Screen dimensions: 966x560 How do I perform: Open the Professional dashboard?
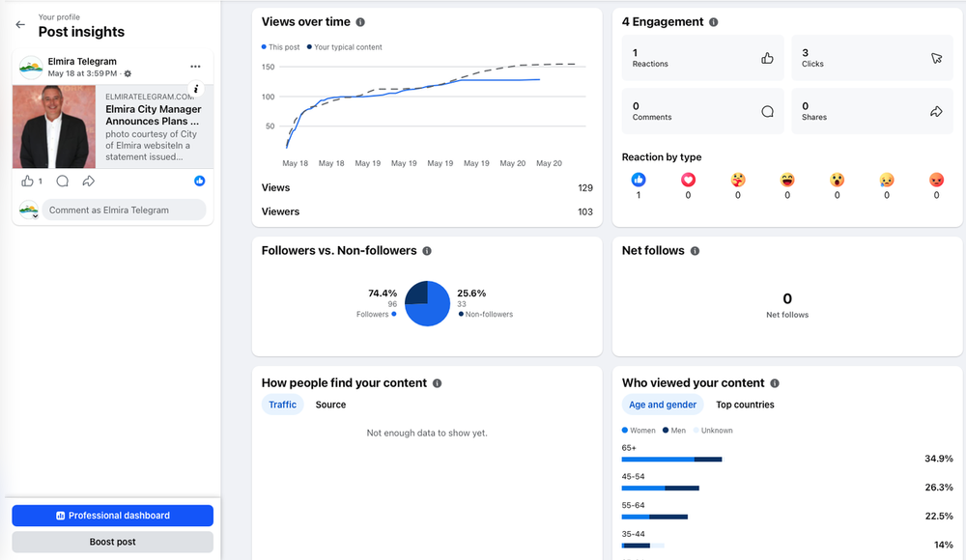[113, 516]
